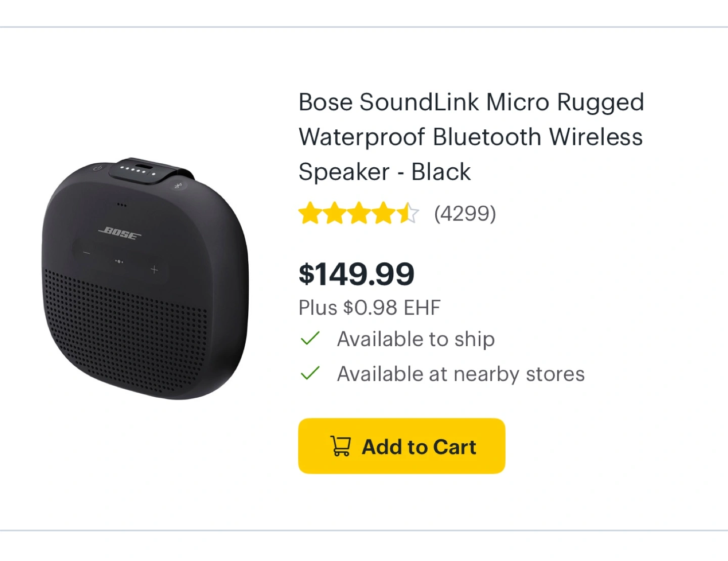Click the multi-function dot button on the speaker

[119, 261]
